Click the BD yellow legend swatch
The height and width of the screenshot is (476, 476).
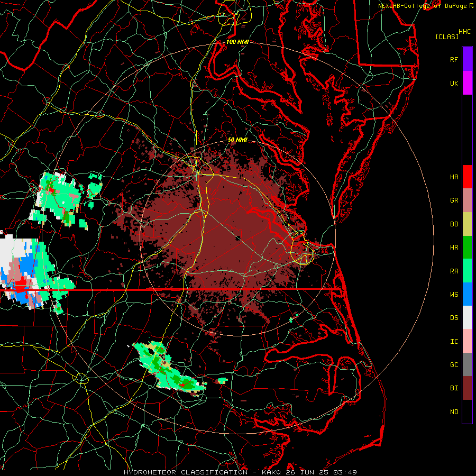pos(467,224)
